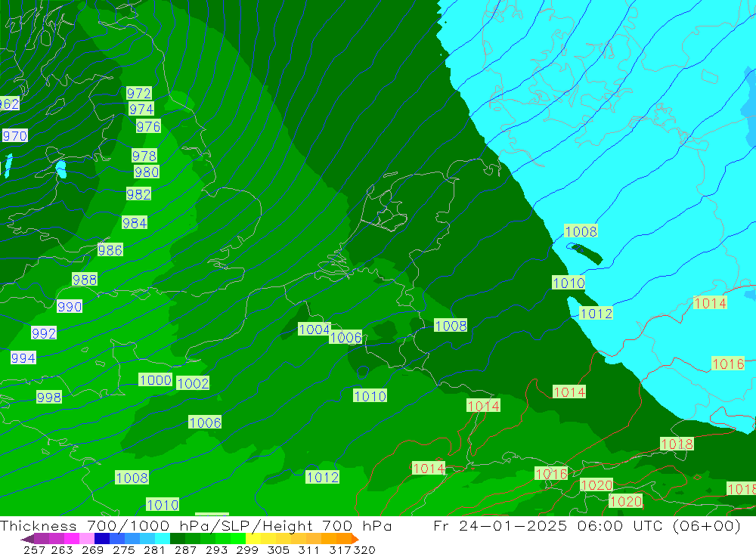The height and width of the screenshot is (554, 756).
Task: Click the 1000 isobar label
Action: [x=155, y=380]
